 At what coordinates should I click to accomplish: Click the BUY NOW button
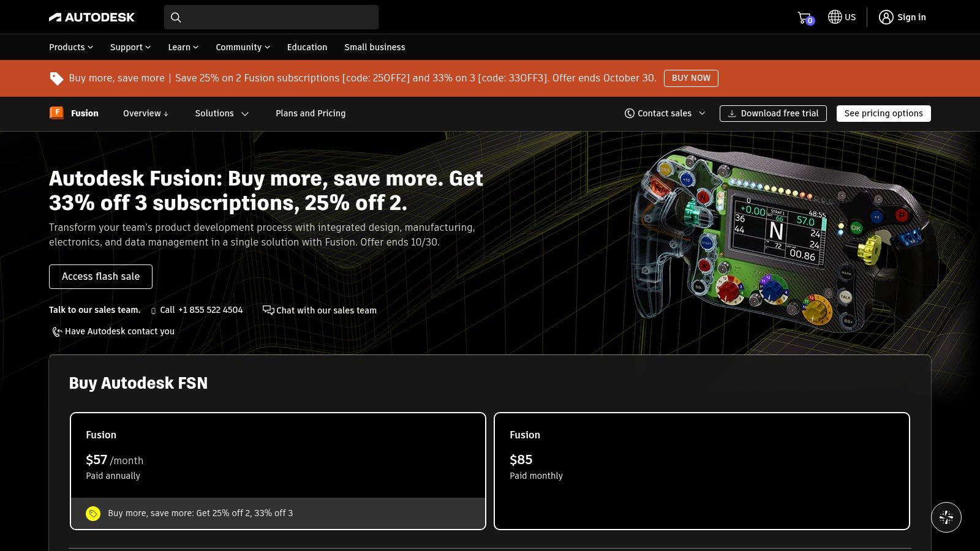691,78
